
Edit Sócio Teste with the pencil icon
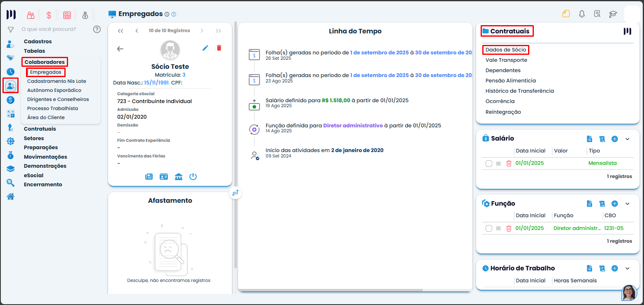click(x=205, y=48)
